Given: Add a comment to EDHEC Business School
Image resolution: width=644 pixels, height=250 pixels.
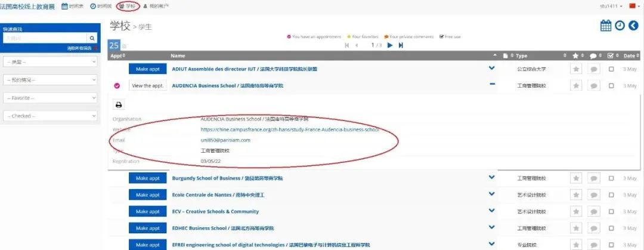Looking at the screenshot, I should [594, 228].
